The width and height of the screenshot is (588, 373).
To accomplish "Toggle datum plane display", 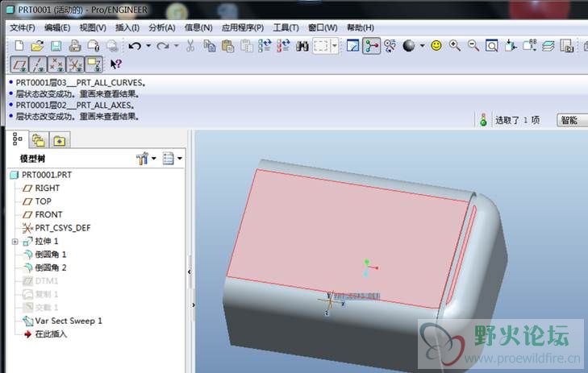I will [19, 64].
